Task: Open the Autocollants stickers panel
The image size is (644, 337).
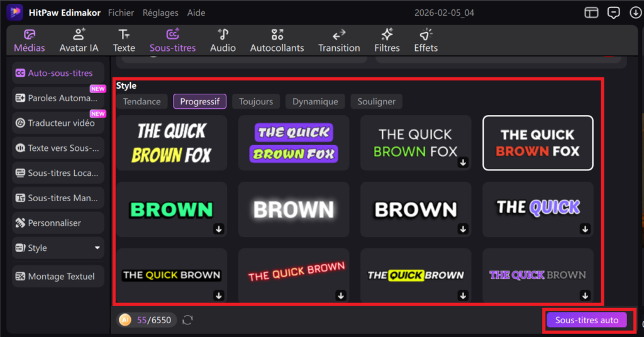Action: [277, 40]
